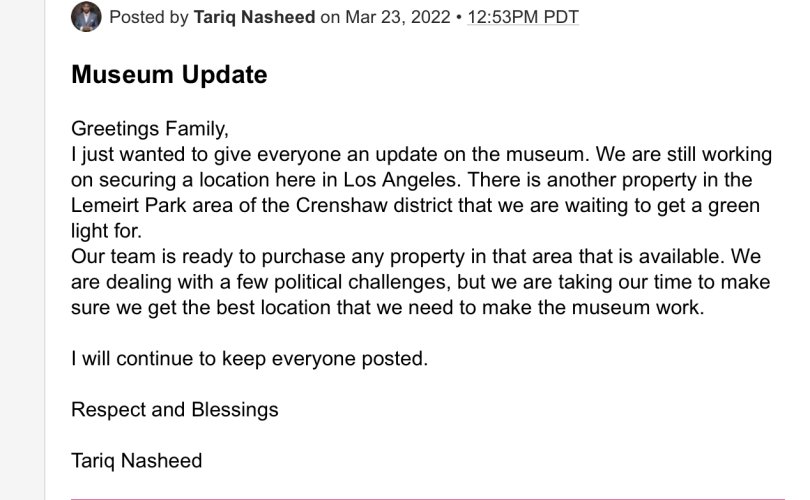810x500 pixels.
Task: Click the Mar 23, 2022 post date
Action: pos(398,17)
